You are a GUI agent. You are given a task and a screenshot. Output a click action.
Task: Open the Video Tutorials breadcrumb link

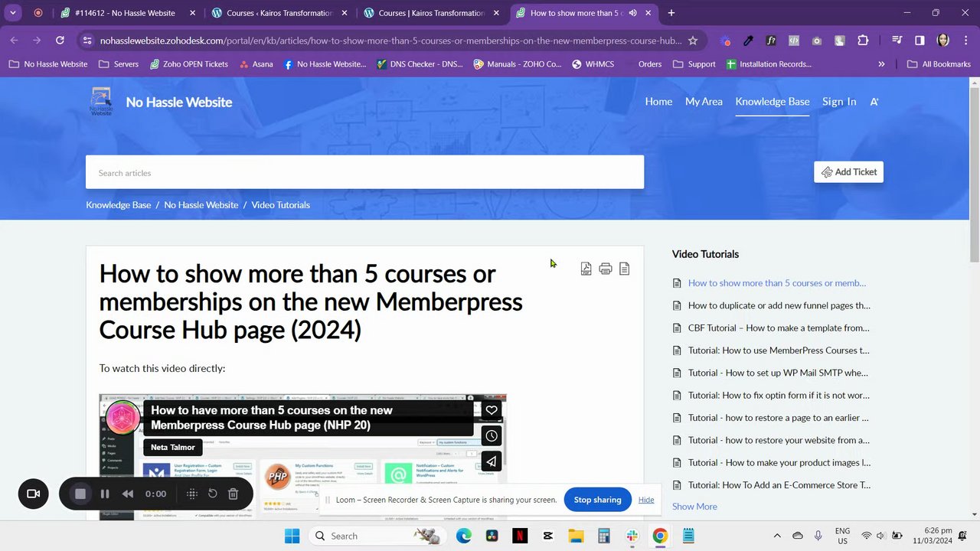281,205
